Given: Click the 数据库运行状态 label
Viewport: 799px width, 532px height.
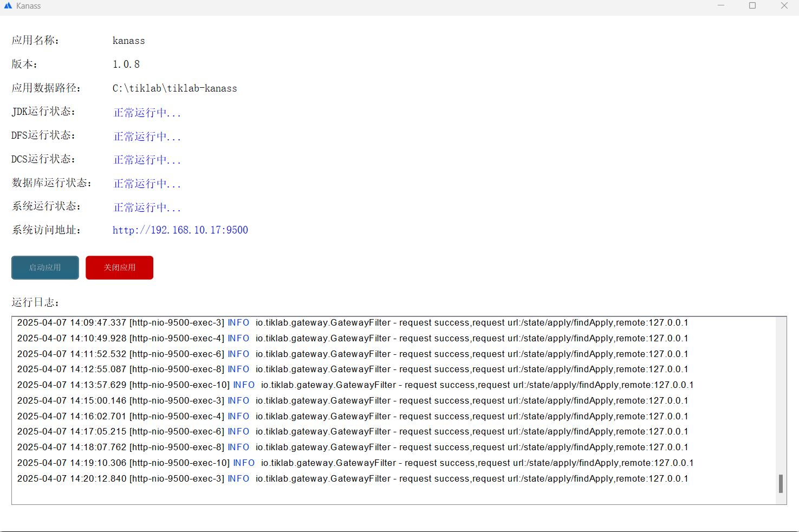Looking at the screenshot, I should point(52,183).
